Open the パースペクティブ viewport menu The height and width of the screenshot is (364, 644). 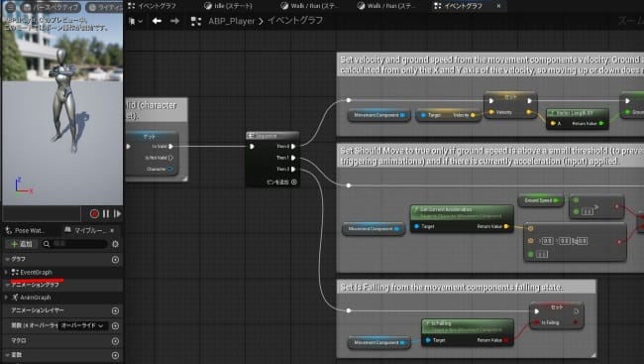click(50, 7)
